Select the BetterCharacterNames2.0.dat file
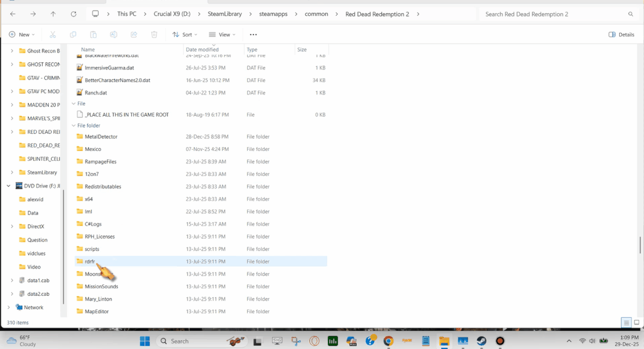This screenshot has height=349, width=644. (201, 80)
